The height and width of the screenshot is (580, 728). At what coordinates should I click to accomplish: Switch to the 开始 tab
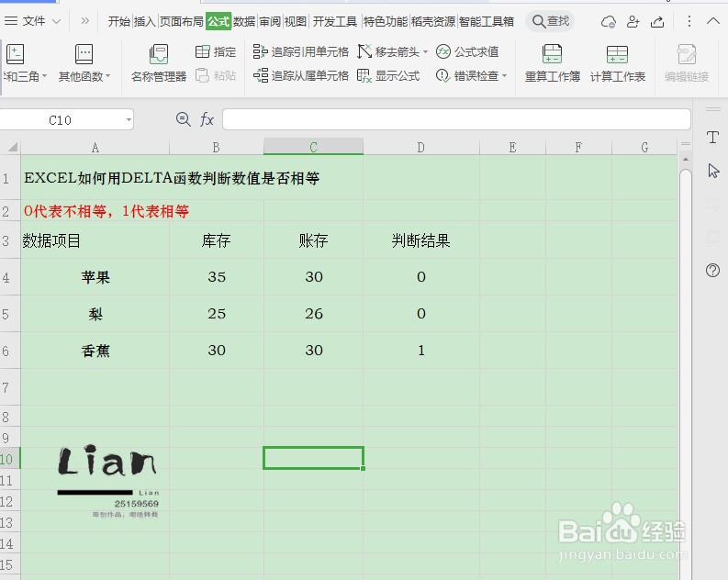[118, 21]
